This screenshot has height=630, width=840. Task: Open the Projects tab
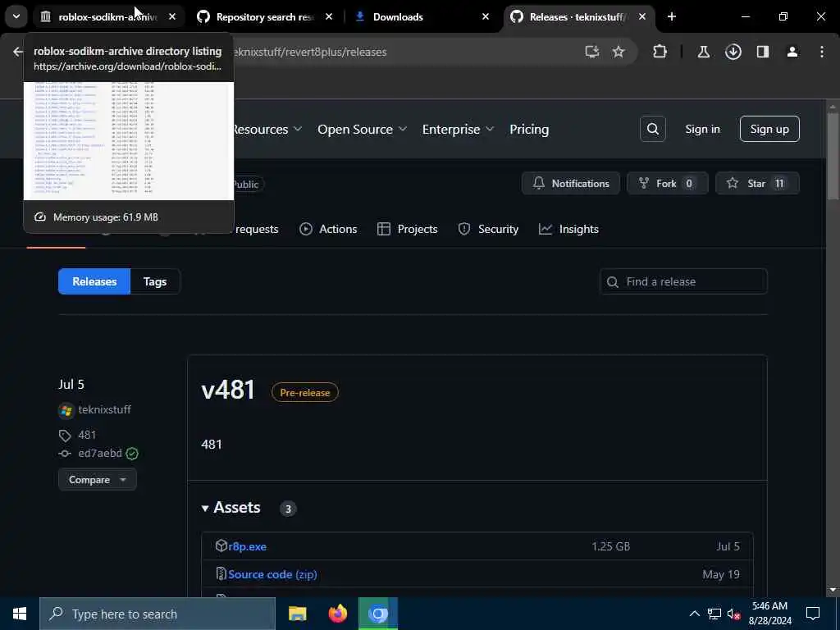[408, 230]
